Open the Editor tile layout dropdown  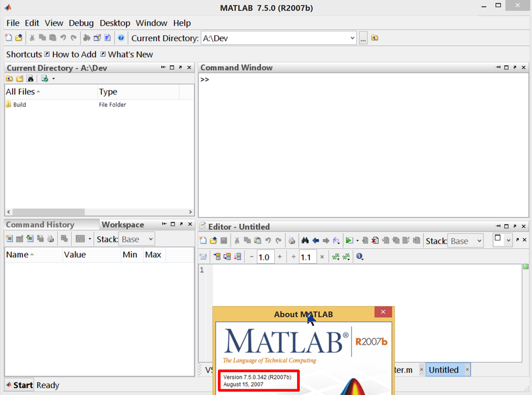pos(508,240)
